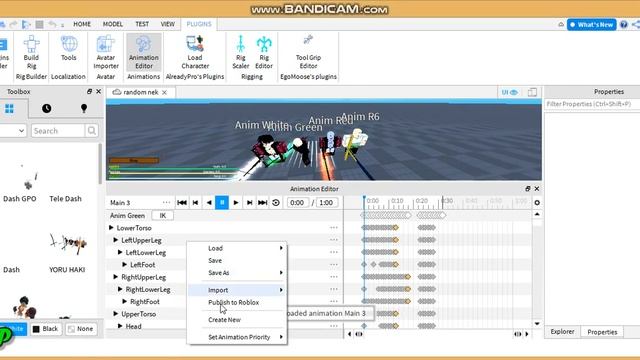Screen dimensions: 640x360
Task: Switch to the HOME ribbon tab
Action: (82, 24)
